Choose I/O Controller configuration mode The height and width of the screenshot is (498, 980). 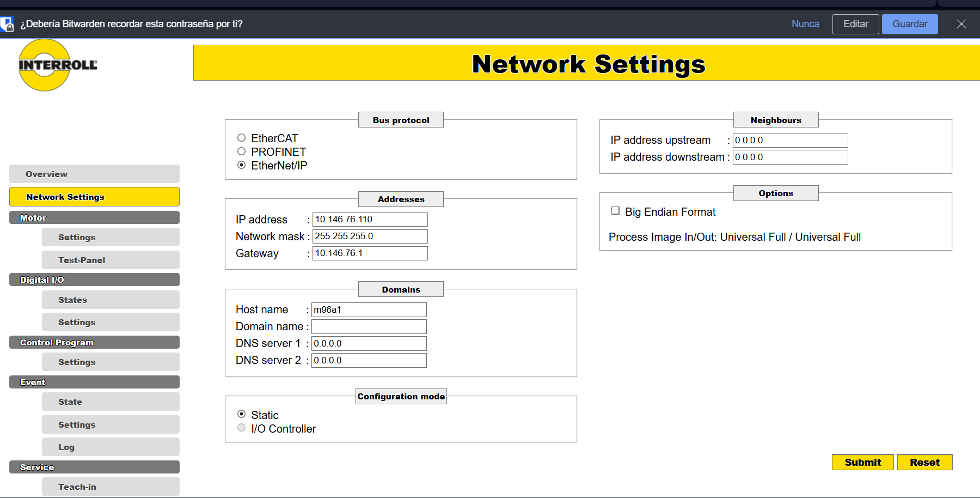click(x=242, y=428)
